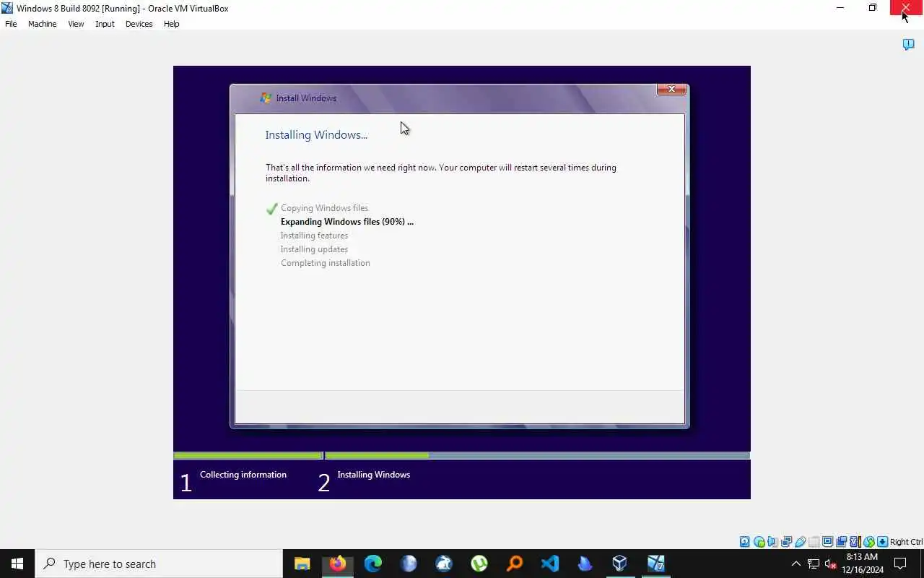This screenshot has height=578, width=924.
Task: Launch Microsoft Edge from the taskbar
Action: click(373, 564)
